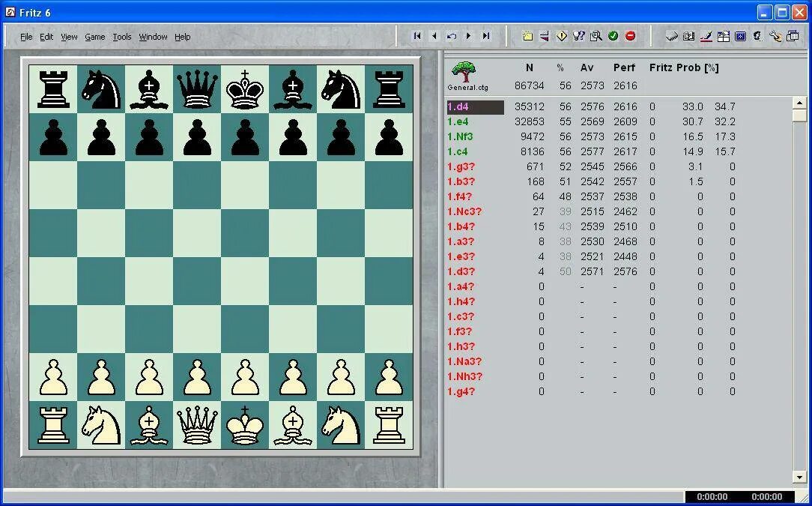Click the window layout icon

click(x=724, y=36)
